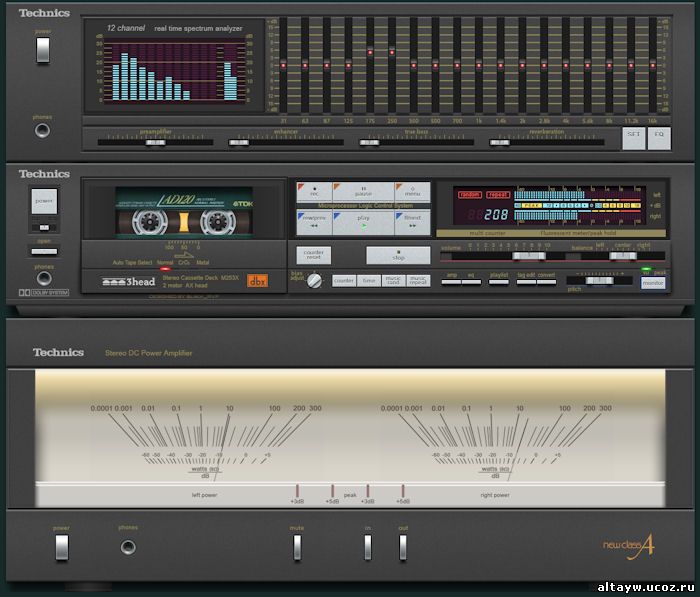Click the 31 Hz equalizer slider knob
This screenshot has height=597, width=700.
point(283,65)
